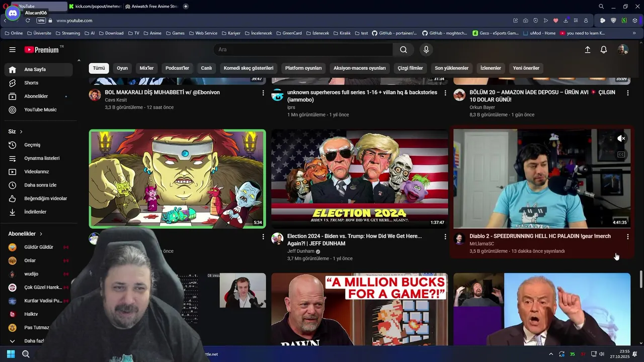Open the account avatar menu
644x362 pixels.
(623, 50)
